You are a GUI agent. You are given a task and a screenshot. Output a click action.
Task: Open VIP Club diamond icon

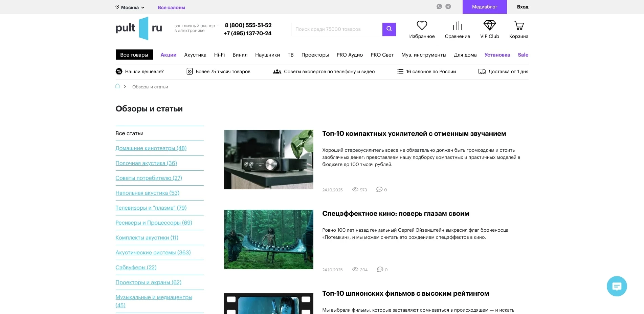(489, 26)
